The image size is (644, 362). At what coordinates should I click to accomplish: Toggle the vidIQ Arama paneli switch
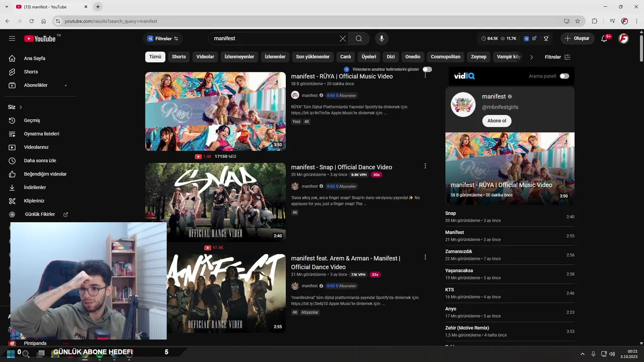pos(565,76)
